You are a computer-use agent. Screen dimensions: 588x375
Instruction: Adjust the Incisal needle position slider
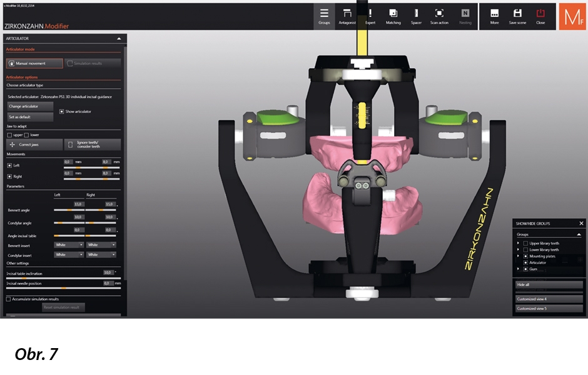click(63, 288)
